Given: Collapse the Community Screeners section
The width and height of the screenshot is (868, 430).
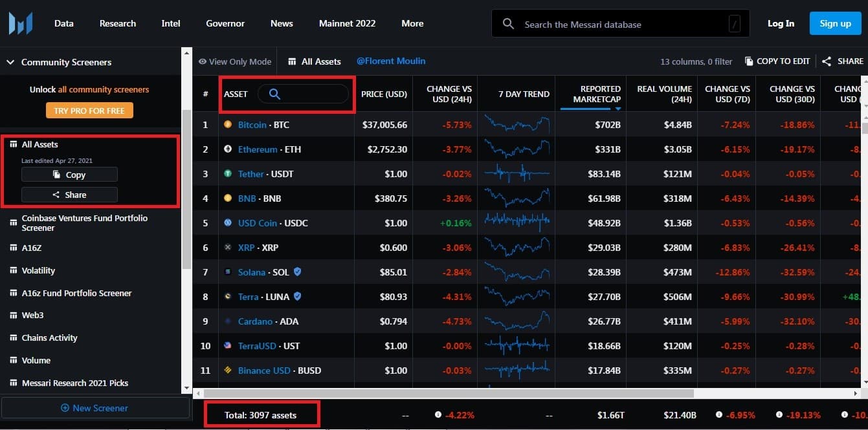Looking at the screenshot, I should (x=10, y=62).
